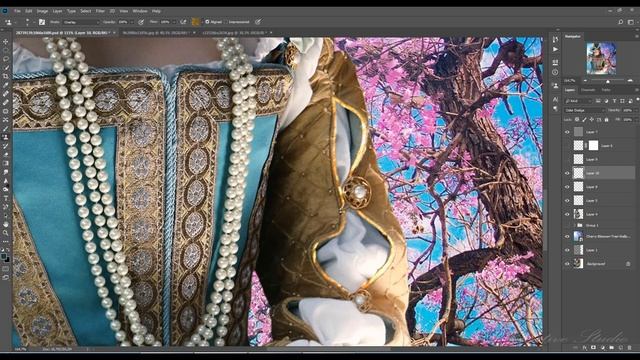Select the Lasso tool
Screen dimensions: 640x360
point(6,59)
